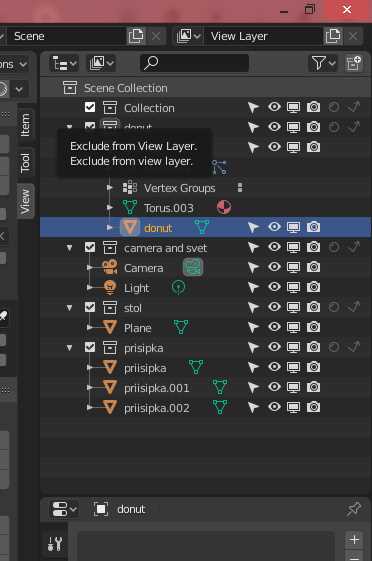Uncheck the camera and svet collection checkbox
Screen dimensions: 372x561
[90, 247]
